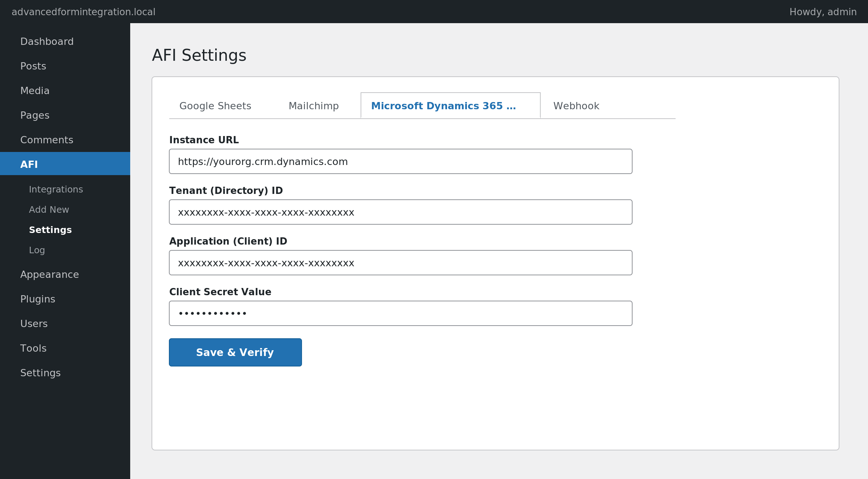Open the Plugins menu item
The image size is (868, 479).
[65, 299]
